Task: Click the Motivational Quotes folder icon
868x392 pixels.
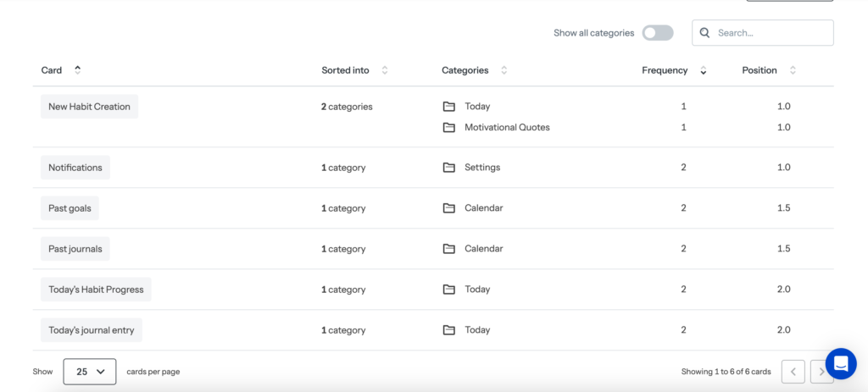Action: point(449,128)
